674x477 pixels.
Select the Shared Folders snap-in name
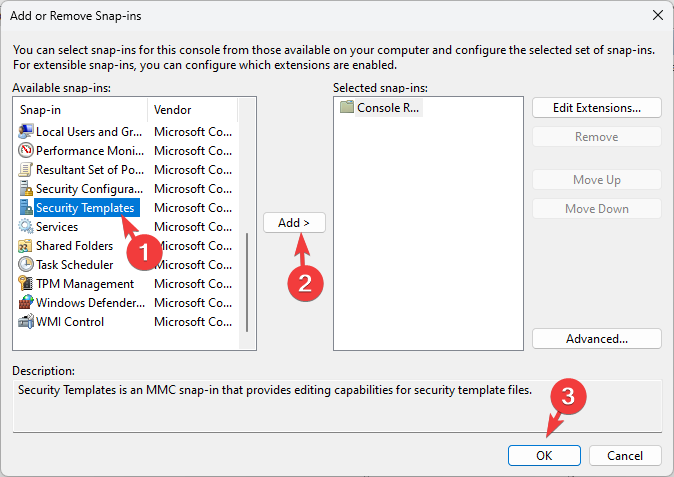(x=74, y=246)
